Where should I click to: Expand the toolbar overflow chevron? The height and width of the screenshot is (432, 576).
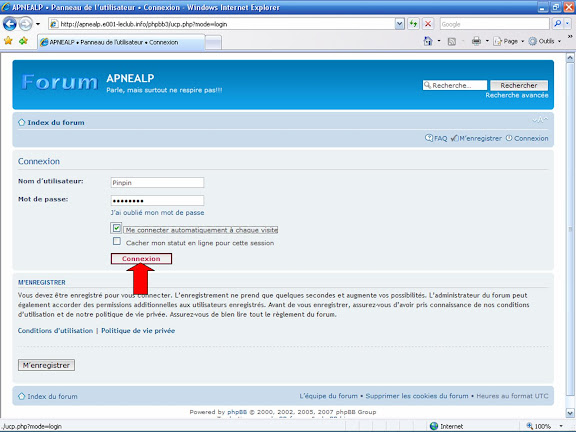[570, 37]
